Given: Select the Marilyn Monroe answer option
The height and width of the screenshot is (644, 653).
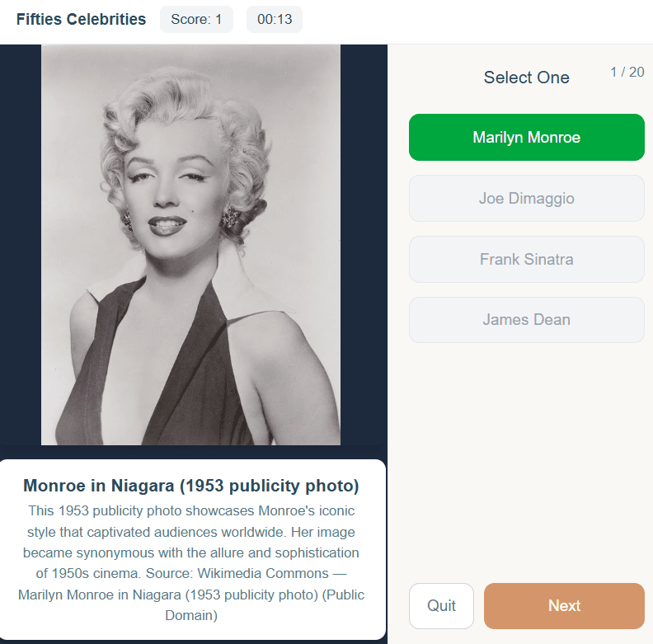Looking at the screenshot, I should 526,138.
